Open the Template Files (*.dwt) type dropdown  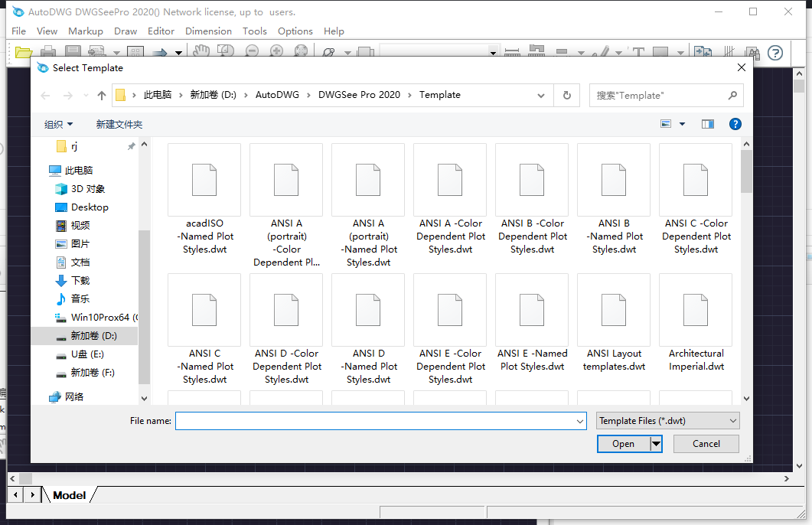tap(668, 421)
